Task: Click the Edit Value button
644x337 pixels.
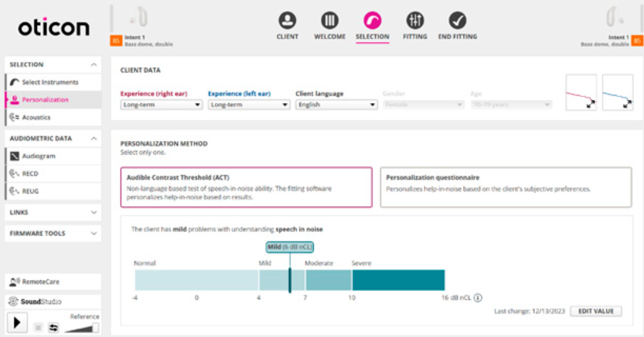Action: click(x=595, y=311)
